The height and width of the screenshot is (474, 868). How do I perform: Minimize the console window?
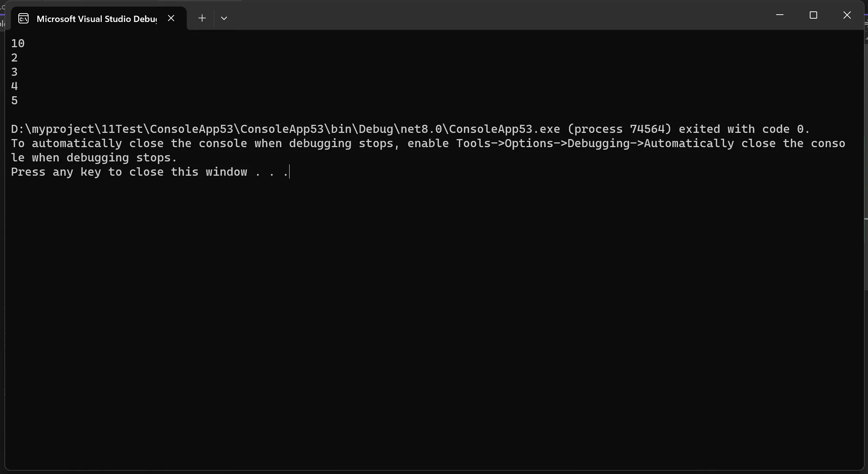pyautogui.click(x=779, y=15)
